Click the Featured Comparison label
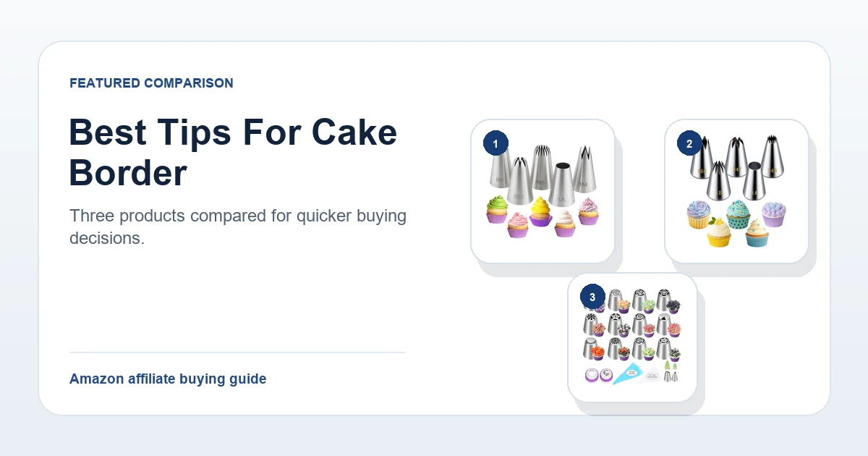The width and height of the screenshot is (868, 456). (151, 83)
